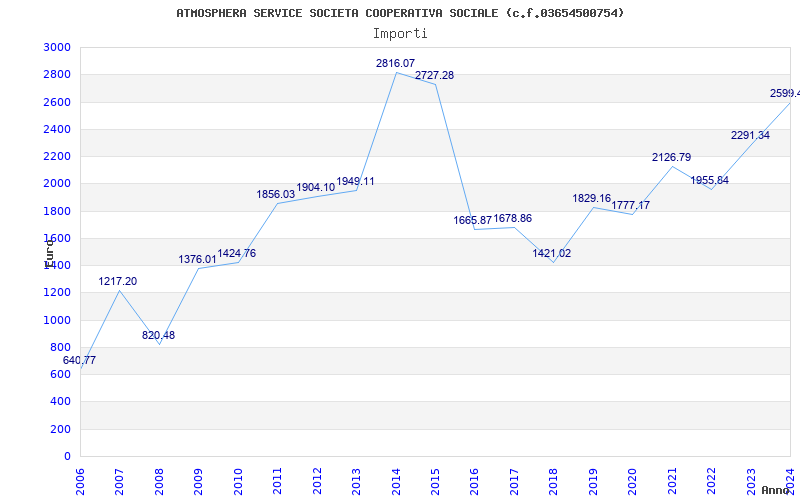Click the x-axis year 2013

click(356, 482)
